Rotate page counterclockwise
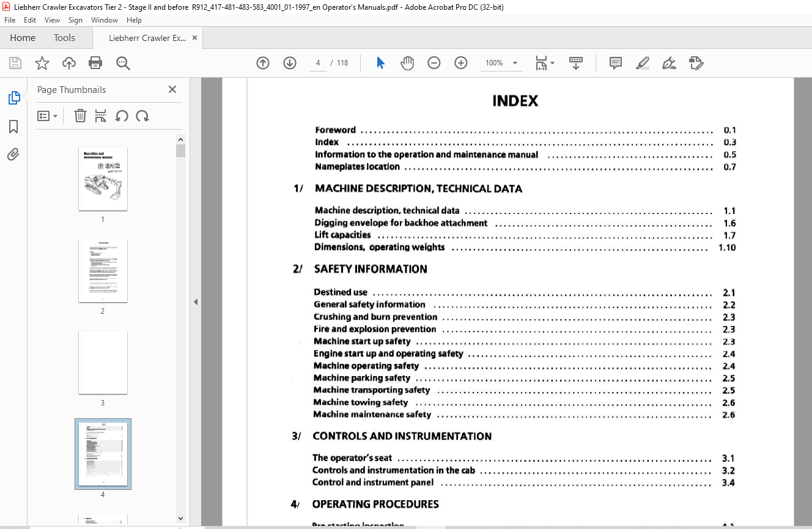 tap(122, 116)
